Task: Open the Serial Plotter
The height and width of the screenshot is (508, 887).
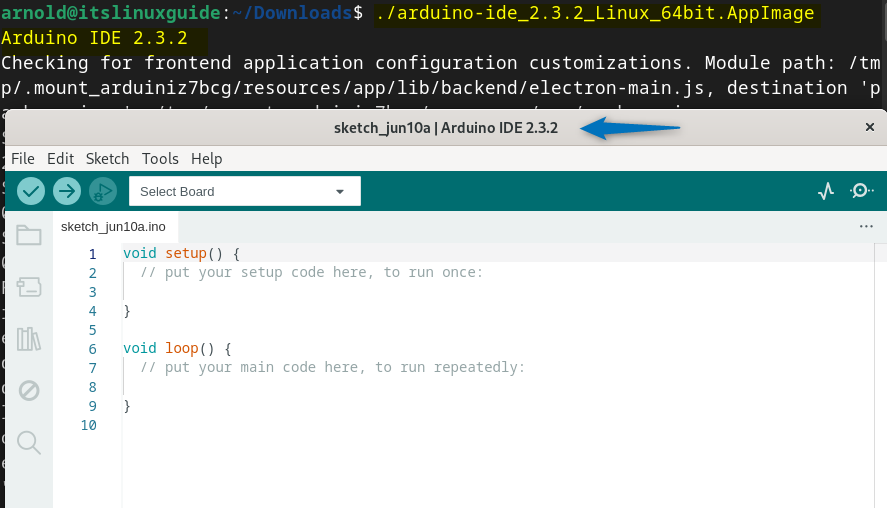Action: pyautogui.click(x=826, y=191)
